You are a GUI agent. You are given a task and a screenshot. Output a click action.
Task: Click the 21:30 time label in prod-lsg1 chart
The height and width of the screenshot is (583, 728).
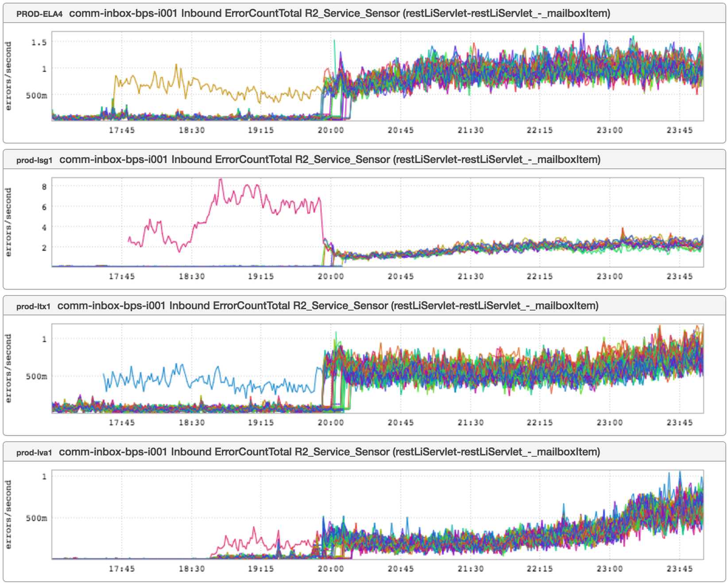[x=470, y=276]
